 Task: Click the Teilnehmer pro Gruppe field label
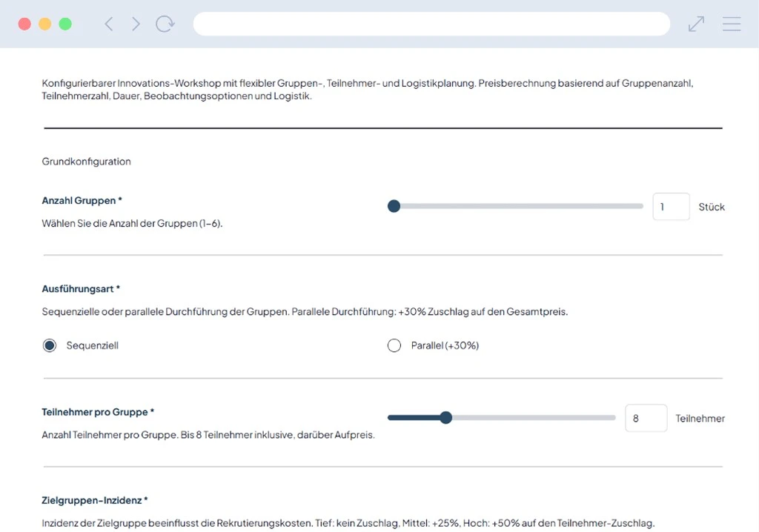click(x=98, y=412)
